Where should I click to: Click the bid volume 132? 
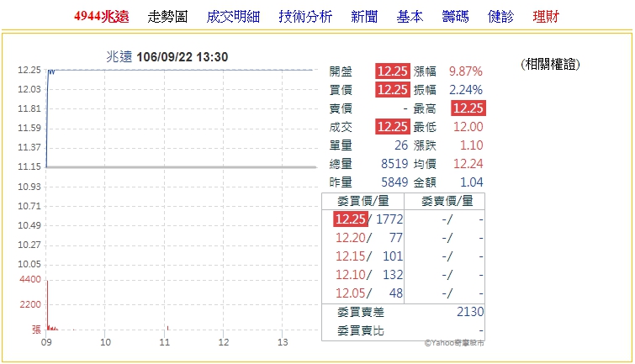tap(393, 275)
